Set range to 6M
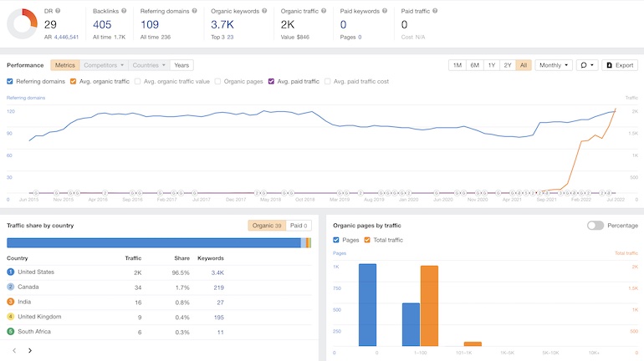This screenshot has height=361, width=644. coord(474,65)
